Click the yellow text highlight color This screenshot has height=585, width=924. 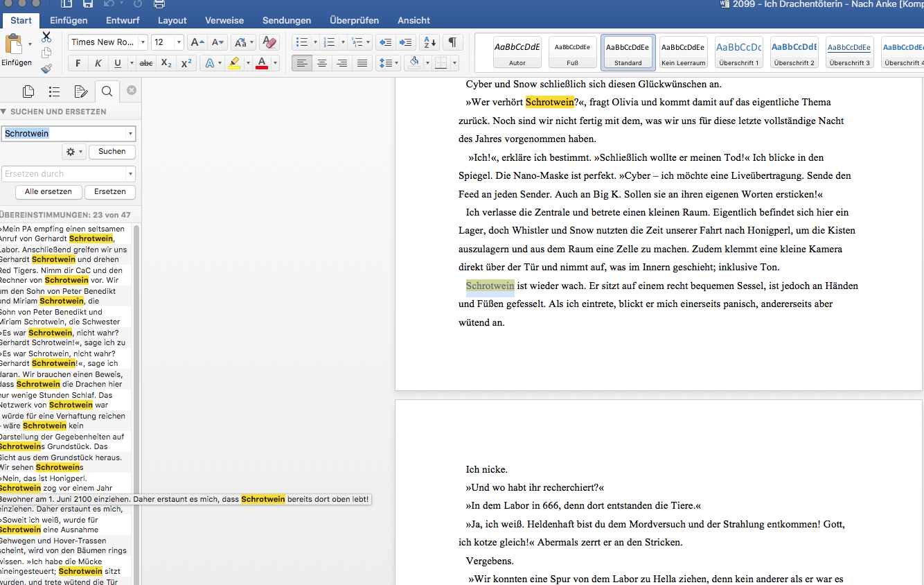click(x=234, y=63)
